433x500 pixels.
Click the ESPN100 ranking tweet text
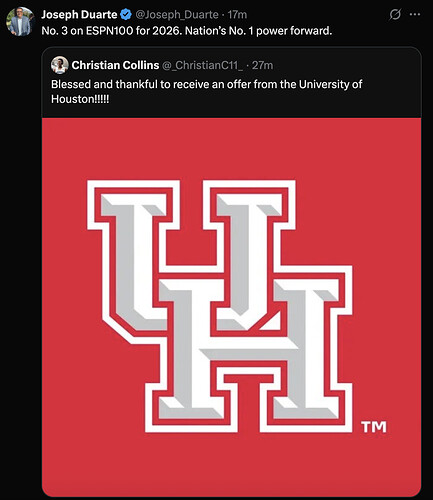click(x=187, y=31)
